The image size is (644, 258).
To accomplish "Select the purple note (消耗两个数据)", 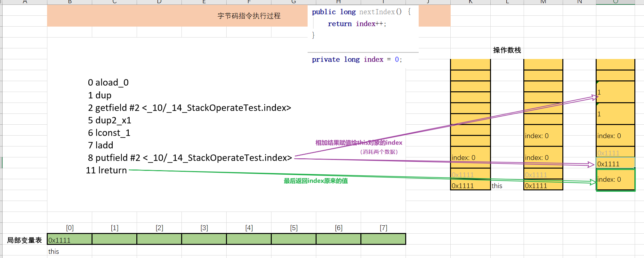I will coord(379,152).
